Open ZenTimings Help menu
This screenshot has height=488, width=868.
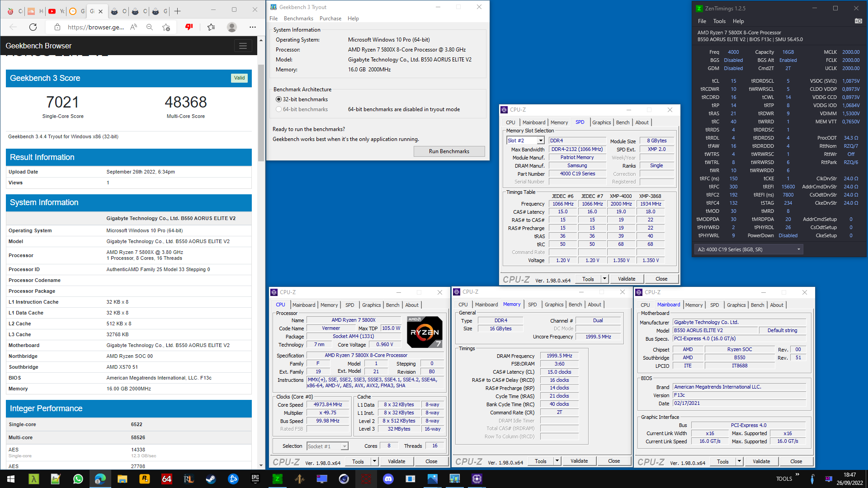click(x=738, y=21)
